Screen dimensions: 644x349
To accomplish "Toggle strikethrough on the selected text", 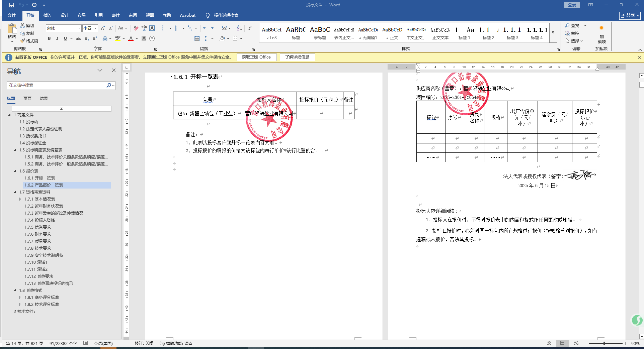I will (x=79, y=38).
